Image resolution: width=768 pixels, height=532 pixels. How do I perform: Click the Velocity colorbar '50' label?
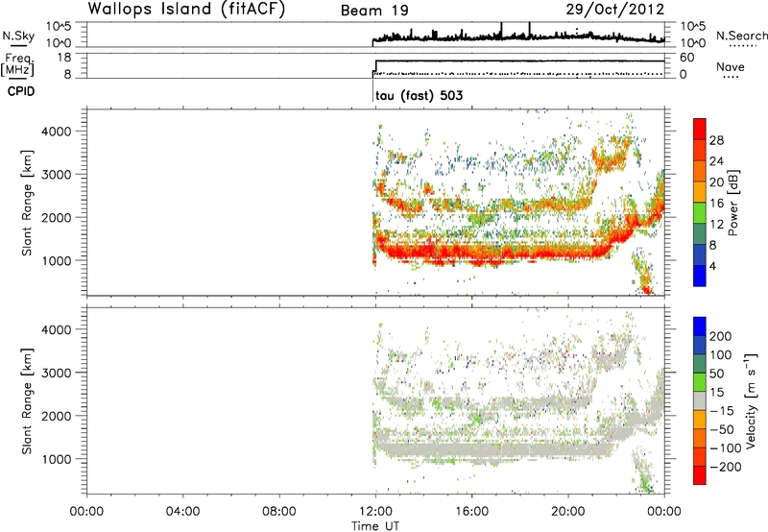[717, 374]
